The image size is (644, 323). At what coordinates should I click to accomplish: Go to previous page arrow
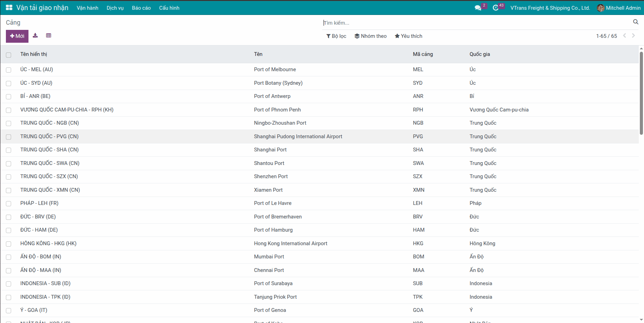tap(624, 35)
